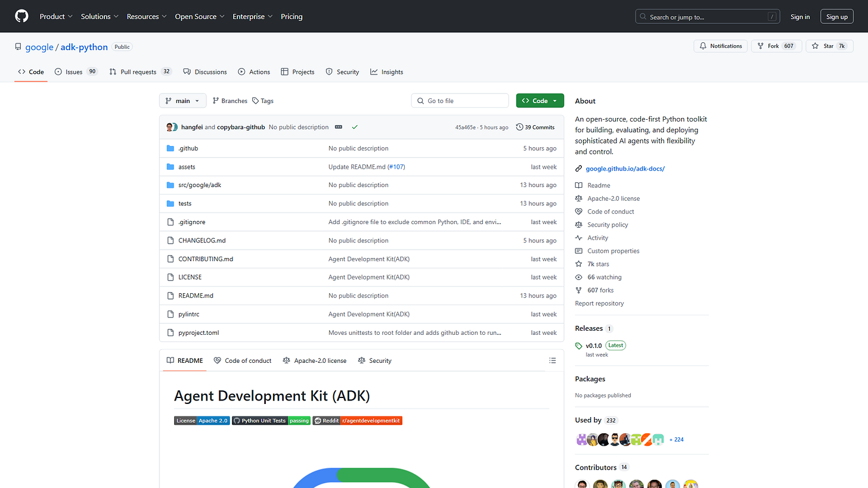The image size is (868, 488).
Task: Select the Code tab
Action: pos(31,72)
